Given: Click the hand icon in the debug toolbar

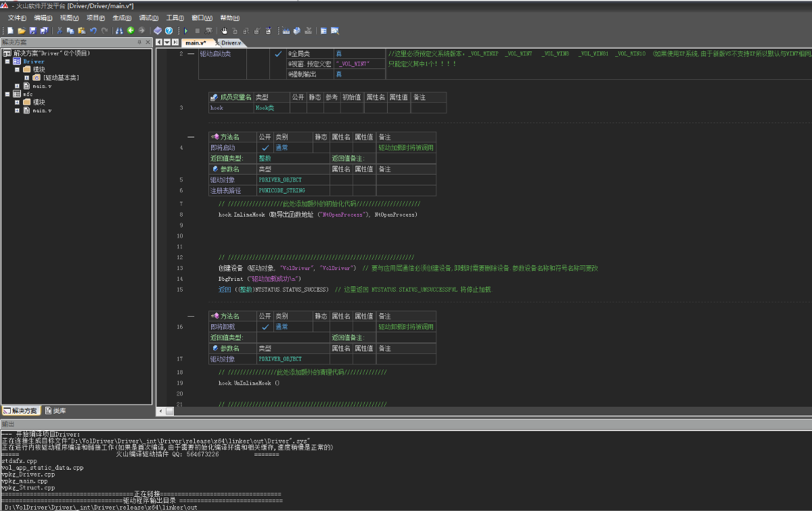Looking at the screenshot, I should (x=224, y=30).
